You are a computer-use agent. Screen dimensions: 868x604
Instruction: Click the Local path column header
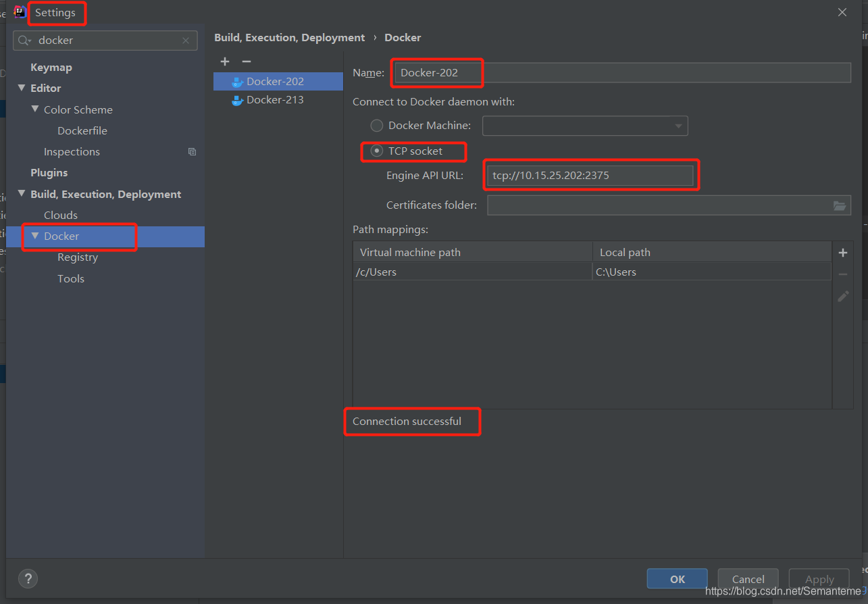(x=712, y=252)
